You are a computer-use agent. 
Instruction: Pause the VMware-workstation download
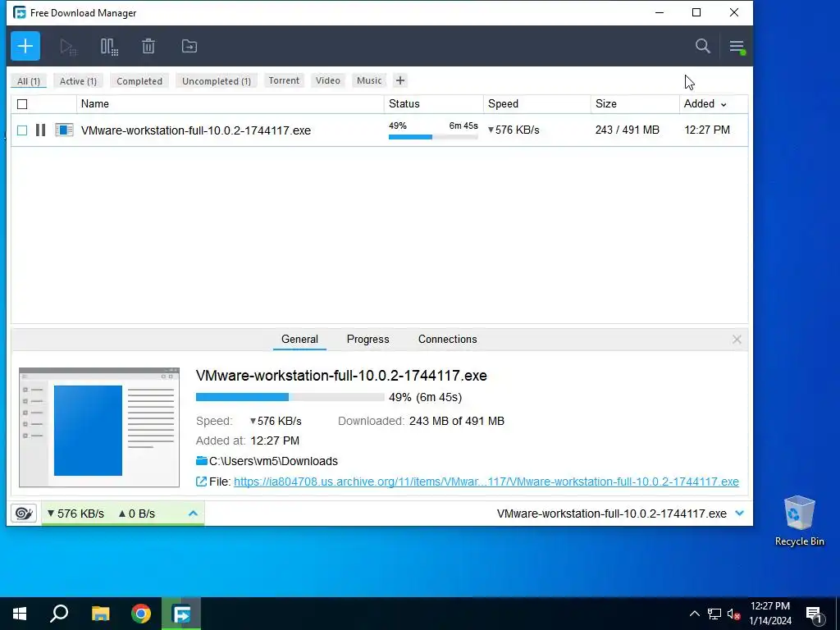[40, 130]
